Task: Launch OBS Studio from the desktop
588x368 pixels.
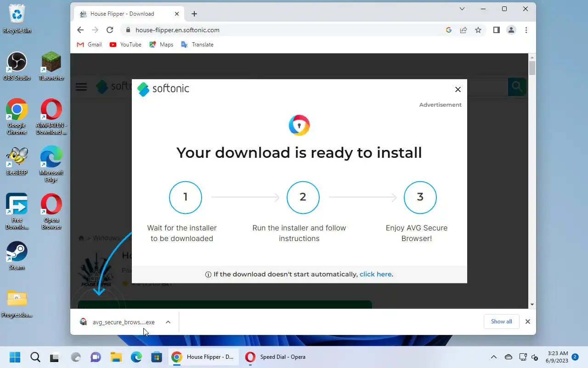Action: pyautogui.click(x=17, y=66)
